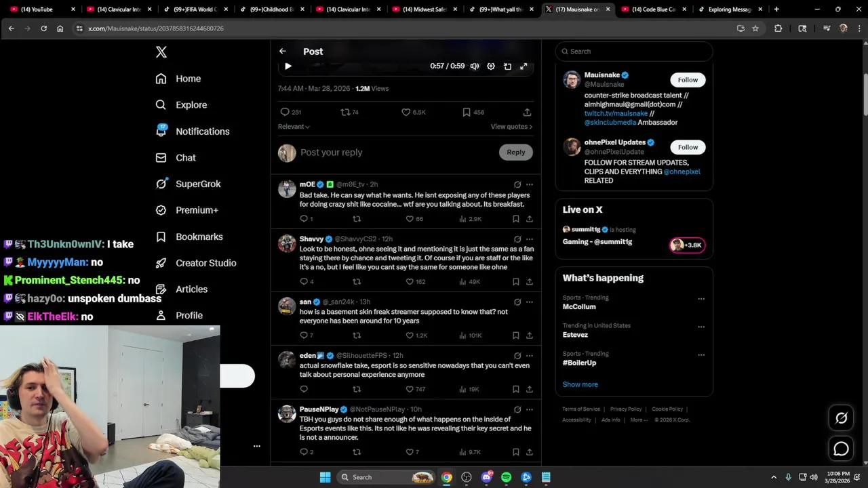The image size is (868, 488).
Task: Open floating messages chat button
Action: (x=841, y=449)
